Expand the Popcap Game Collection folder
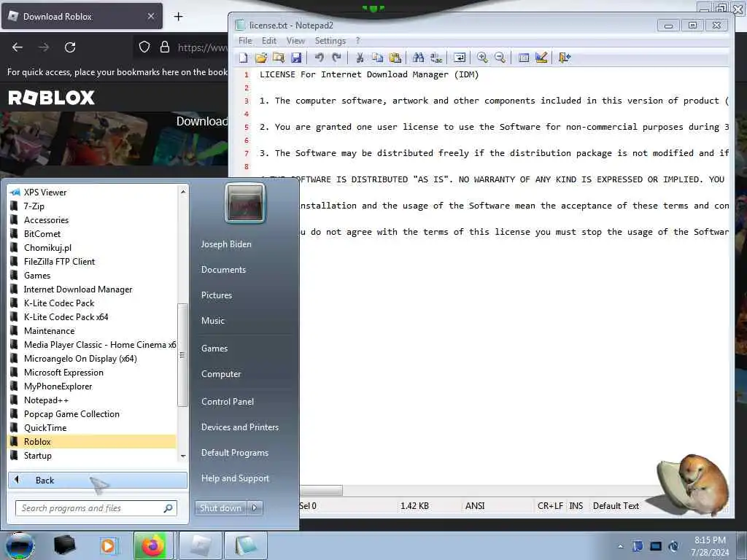Screen dimensions: 747x560 (x=92, y=414)
